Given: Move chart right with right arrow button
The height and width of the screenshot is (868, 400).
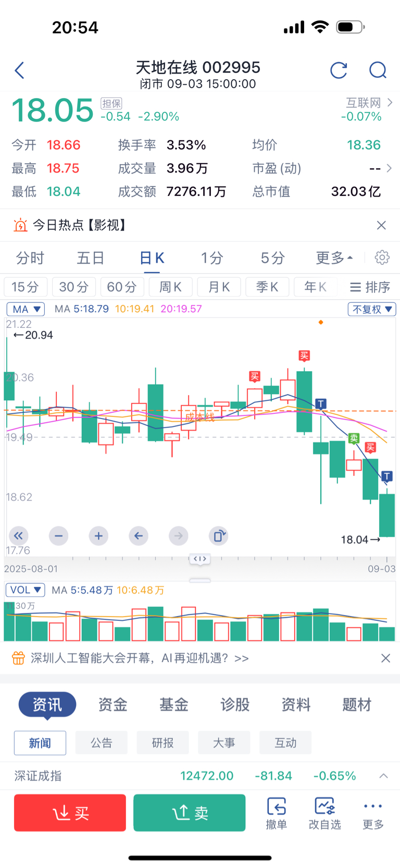Looking at the screenshot, I should [178, 535].
